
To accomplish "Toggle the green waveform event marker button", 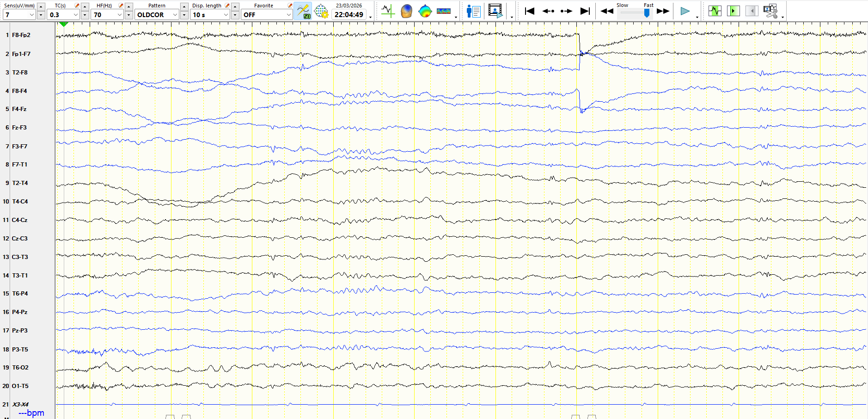I will (x=715, y=11).
